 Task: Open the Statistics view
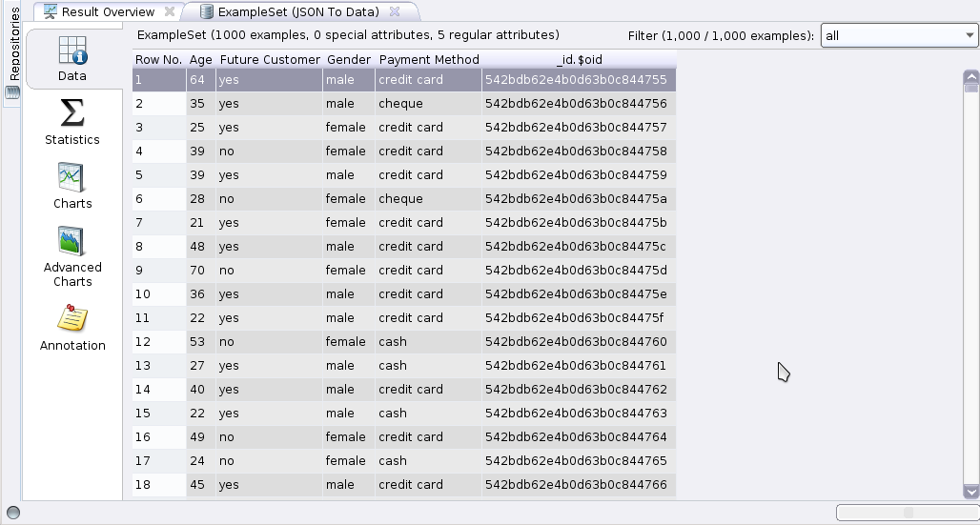click(72, 122)
